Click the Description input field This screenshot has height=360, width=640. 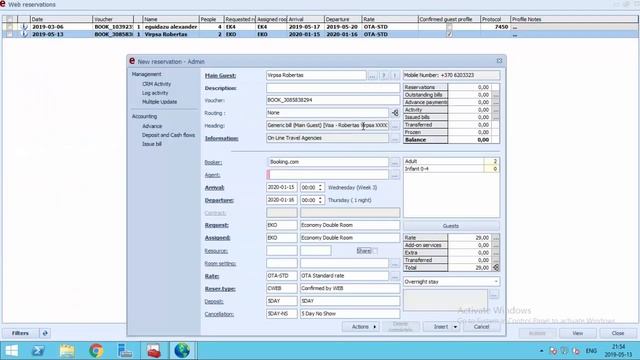[x=333, y=88]
